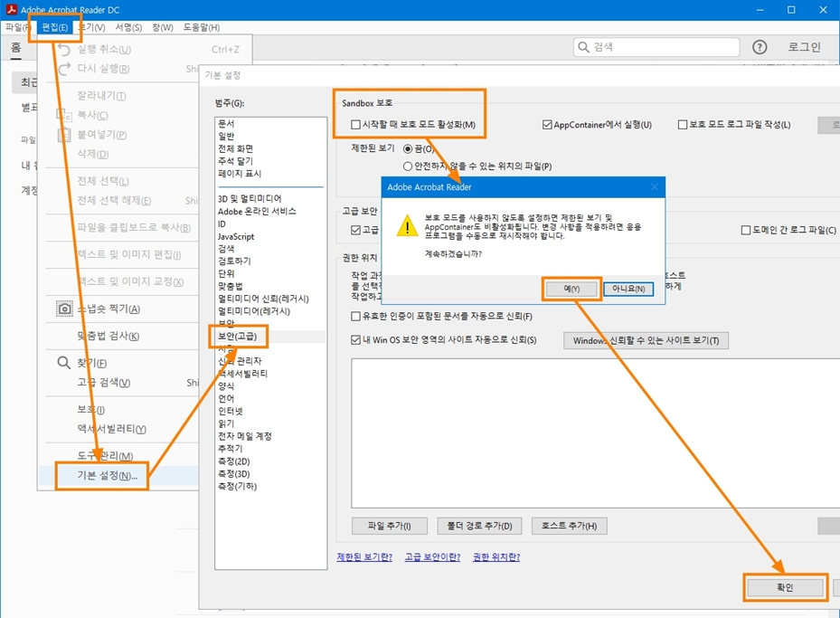Toggle AppContainer에서 실행 checkbox

(x=547, y=125)
